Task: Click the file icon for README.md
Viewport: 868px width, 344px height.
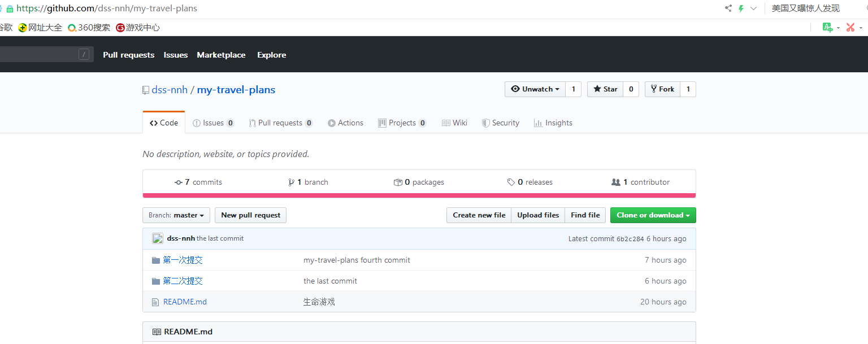Action: click(x=155, y=302)
